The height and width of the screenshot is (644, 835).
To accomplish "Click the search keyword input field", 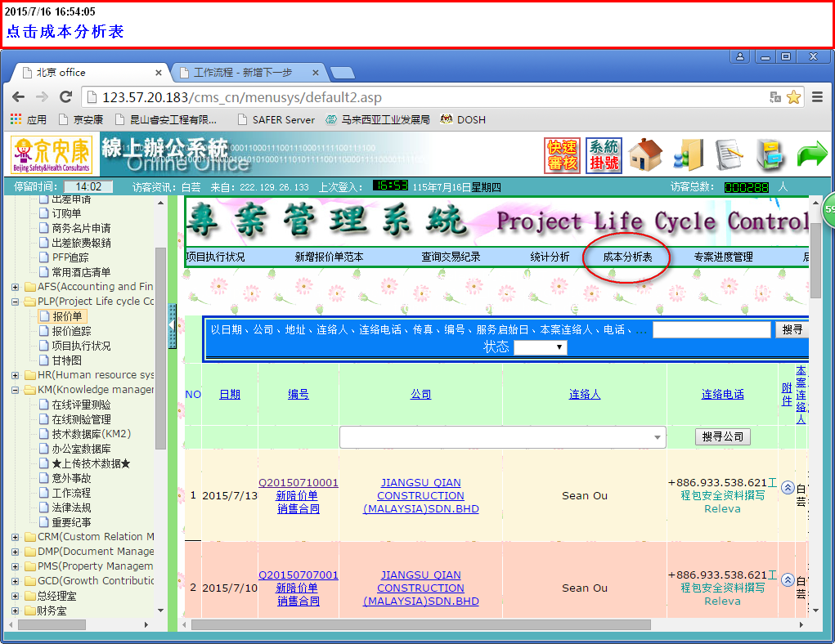I will [x=711, y=329].
